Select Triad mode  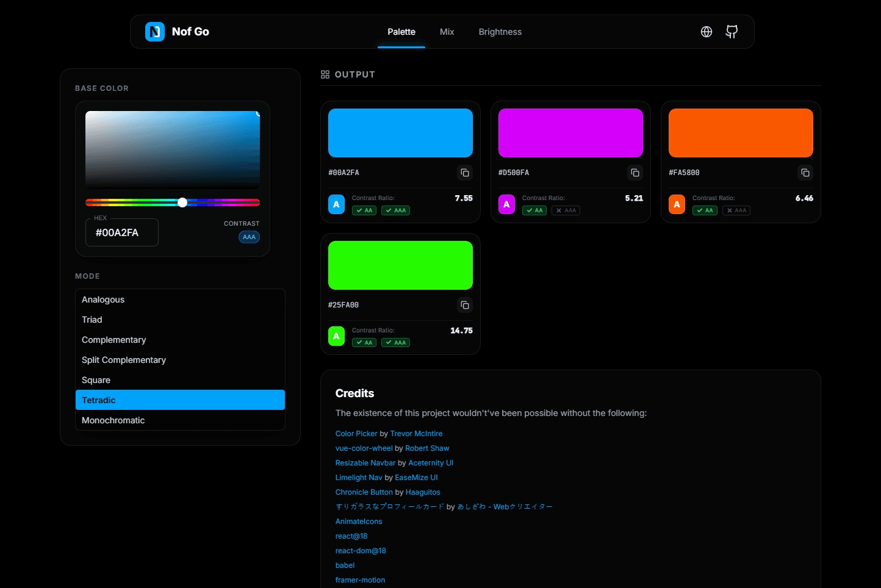point(92,320)
